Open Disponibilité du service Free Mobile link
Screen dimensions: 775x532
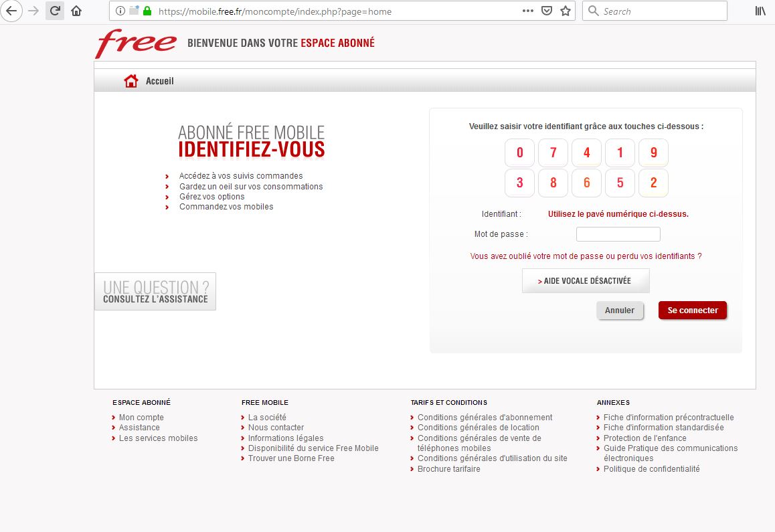pos(313,448)
